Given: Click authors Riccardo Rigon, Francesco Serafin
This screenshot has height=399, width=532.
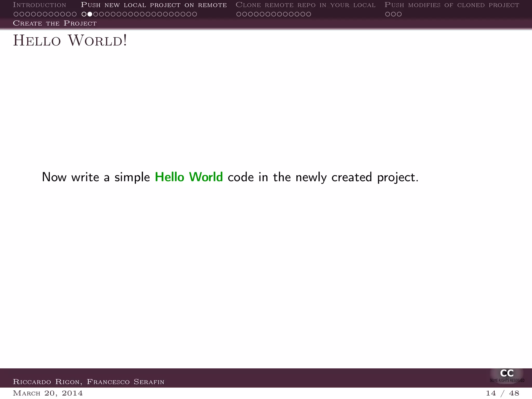Looking at the screenshot, I should point(89,382).
